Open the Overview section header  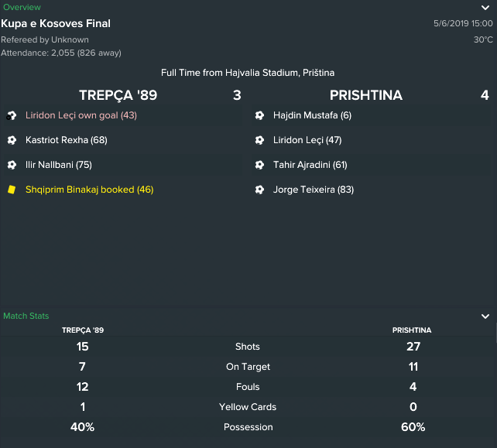click(x=22, y=7)
